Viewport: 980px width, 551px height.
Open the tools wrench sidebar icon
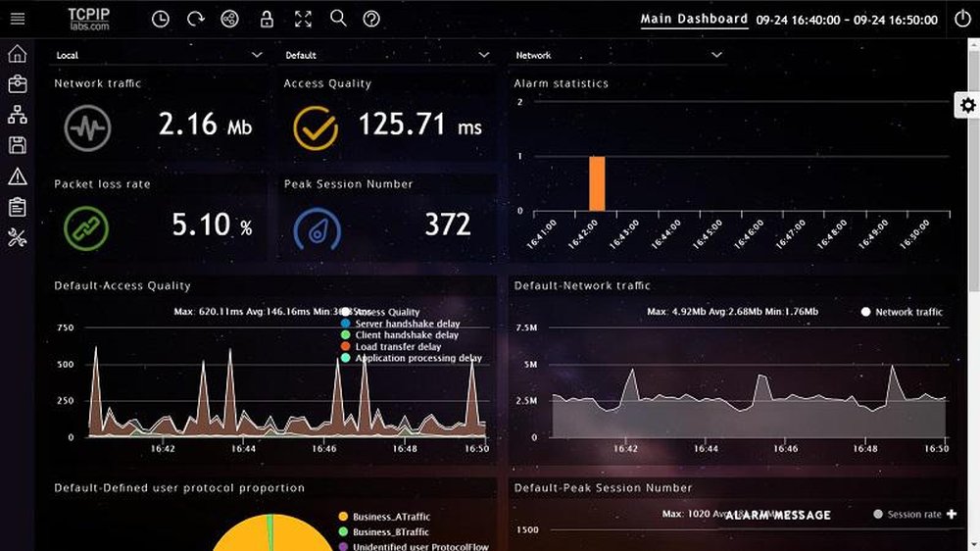pyautogui.click(x=18, y=237)
